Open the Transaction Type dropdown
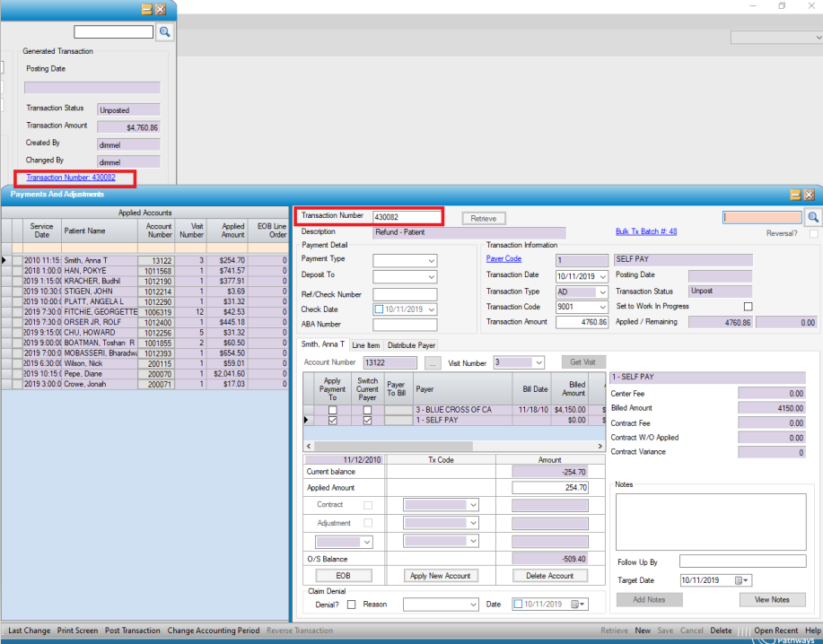This screenshot has width=823, height=644. pos(601,292)
